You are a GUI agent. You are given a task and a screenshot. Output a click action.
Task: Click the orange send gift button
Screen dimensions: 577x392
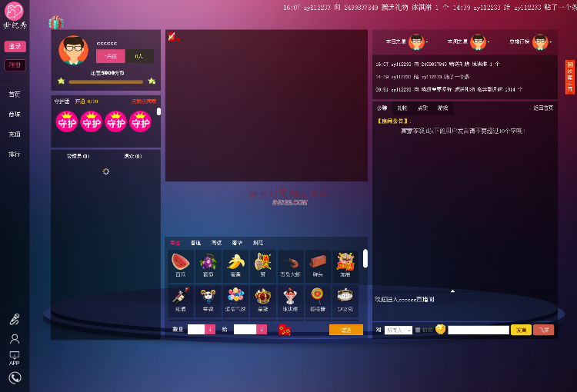346,330
